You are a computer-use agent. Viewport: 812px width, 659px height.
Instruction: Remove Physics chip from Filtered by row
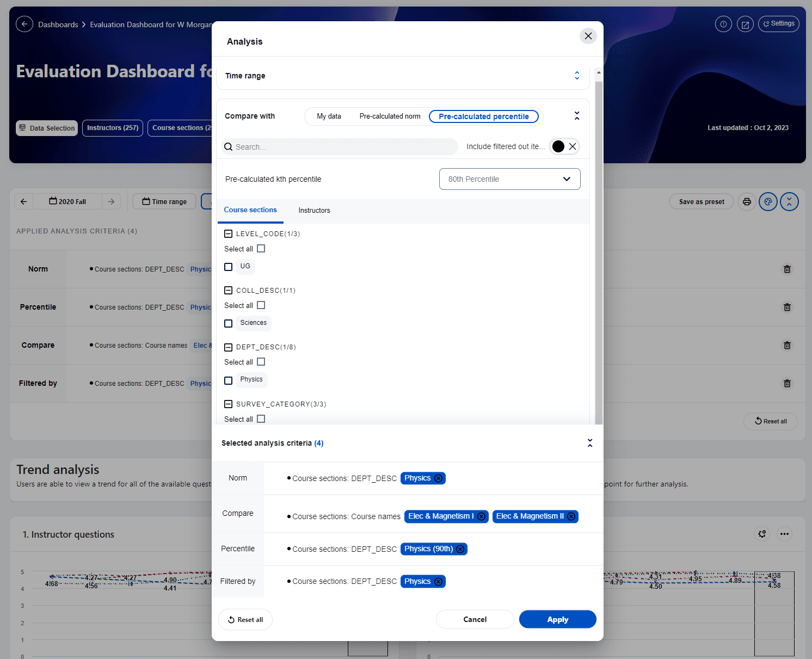tap(438, 582)
